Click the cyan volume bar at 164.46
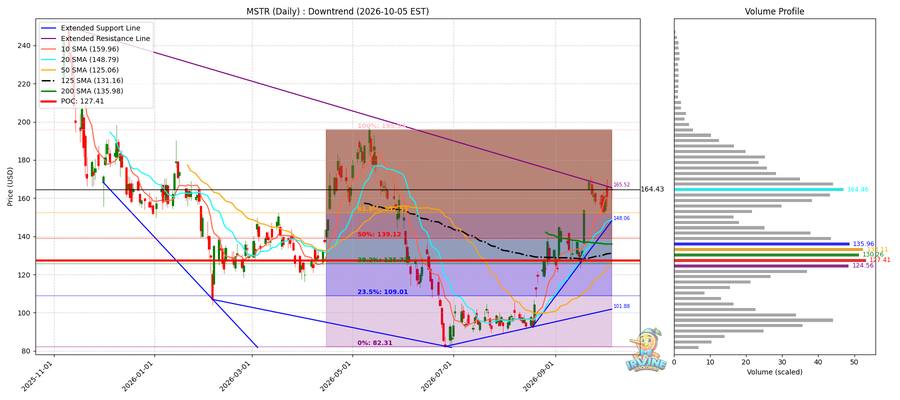900x400 pixels. [759, 189]
